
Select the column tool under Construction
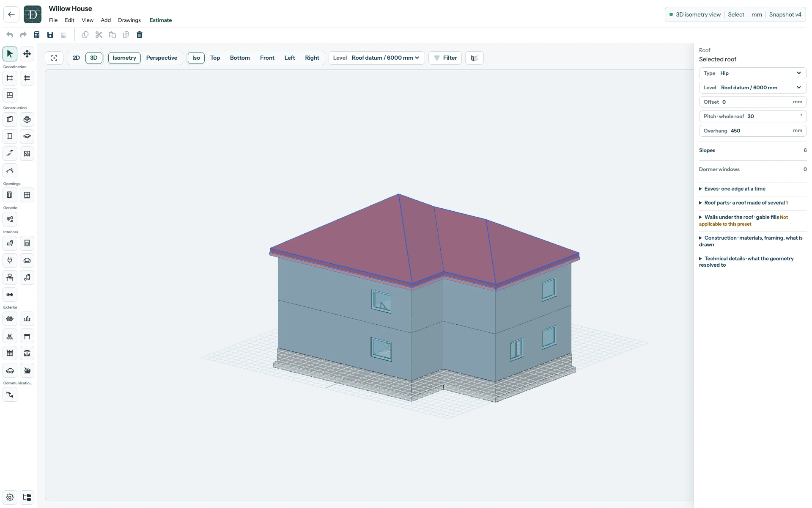10,136
